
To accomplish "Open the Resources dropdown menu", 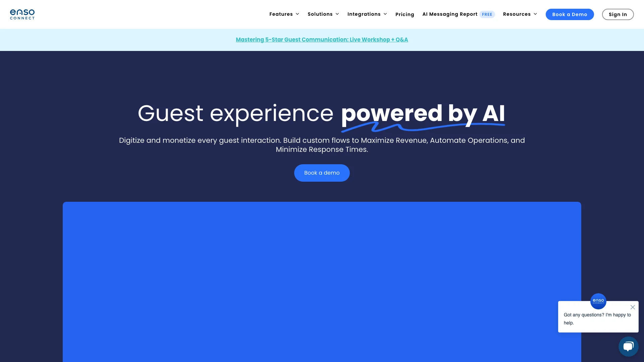I will tap(520, 14).
